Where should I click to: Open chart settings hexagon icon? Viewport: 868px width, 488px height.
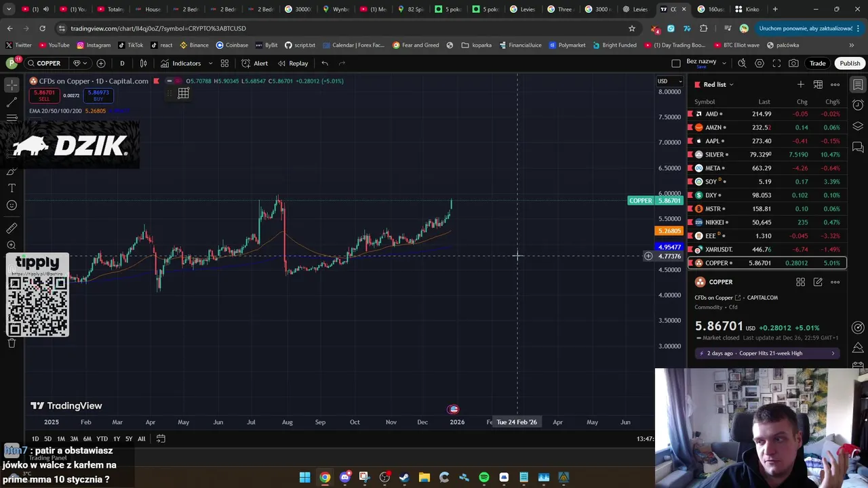tap(759, 63)
